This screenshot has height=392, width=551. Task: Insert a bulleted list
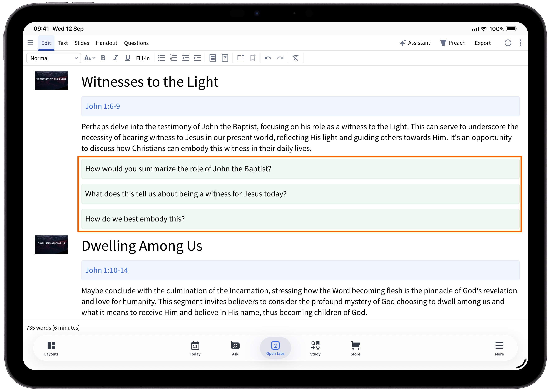click(162, 58)
